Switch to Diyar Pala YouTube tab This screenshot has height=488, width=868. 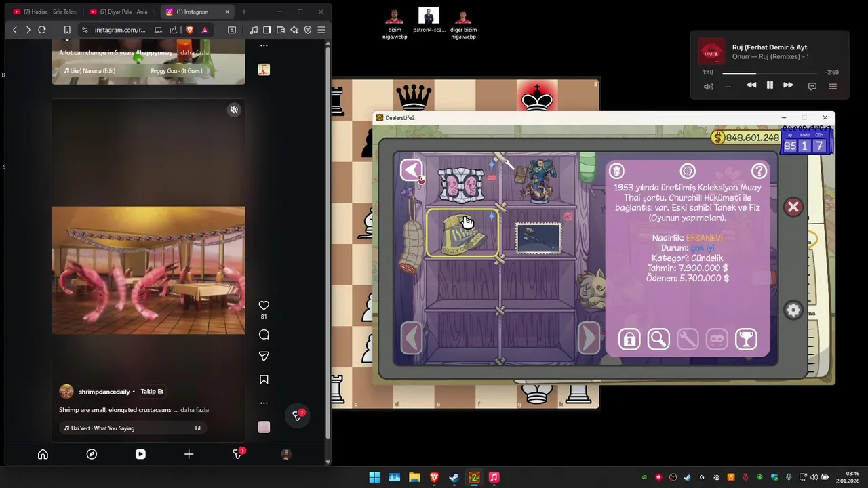[x=121, y=12]
